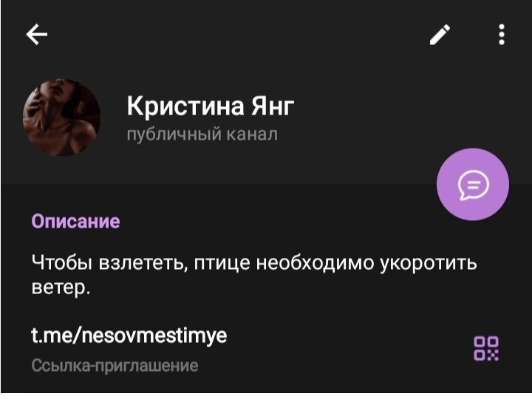
Task: Open the purple discussion chat button
Action: 473,184
